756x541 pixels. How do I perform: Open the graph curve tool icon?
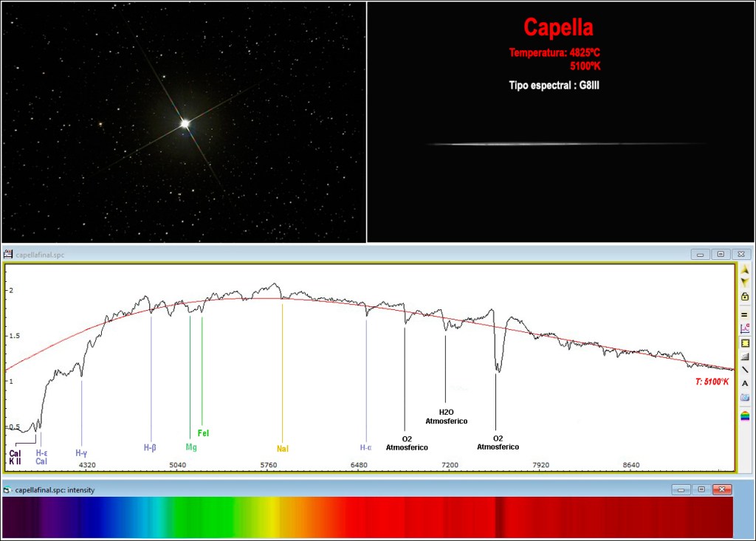(x=745, y=328)
